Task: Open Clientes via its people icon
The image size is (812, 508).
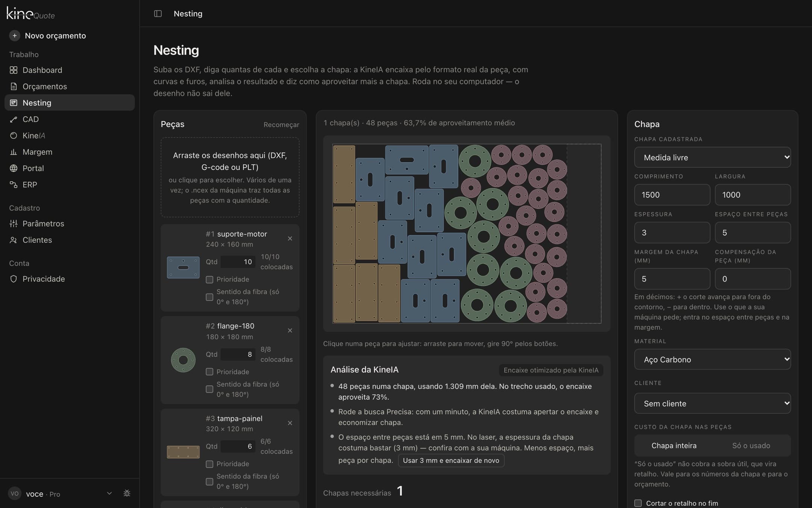Action: 14,240
